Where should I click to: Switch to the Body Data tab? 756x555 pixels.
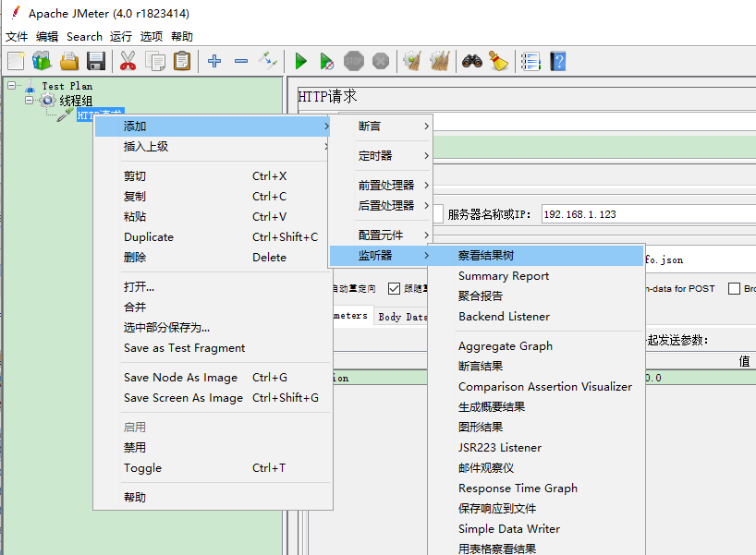(x=401, y=316)
